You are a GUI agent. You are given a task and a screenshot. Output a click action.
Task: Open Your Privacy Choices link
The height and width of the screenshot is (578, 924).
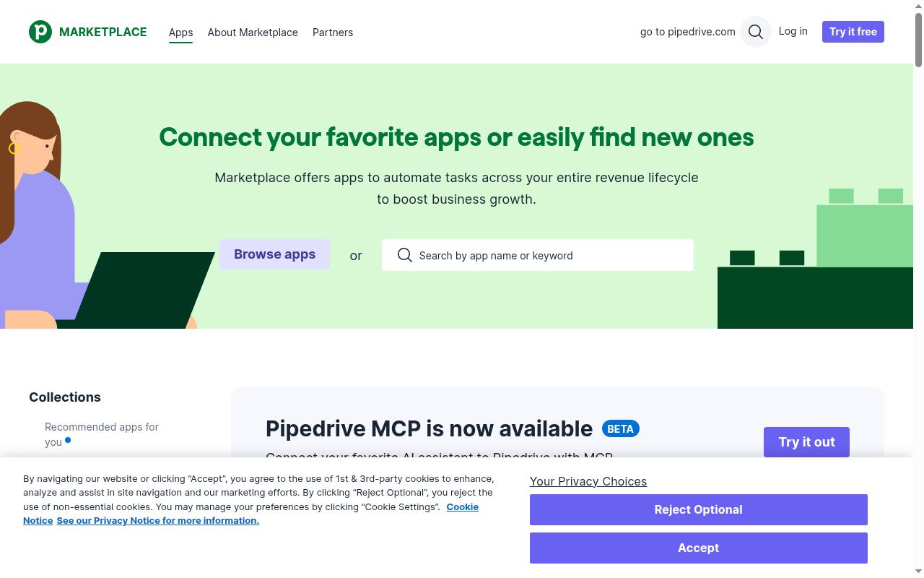588,481
